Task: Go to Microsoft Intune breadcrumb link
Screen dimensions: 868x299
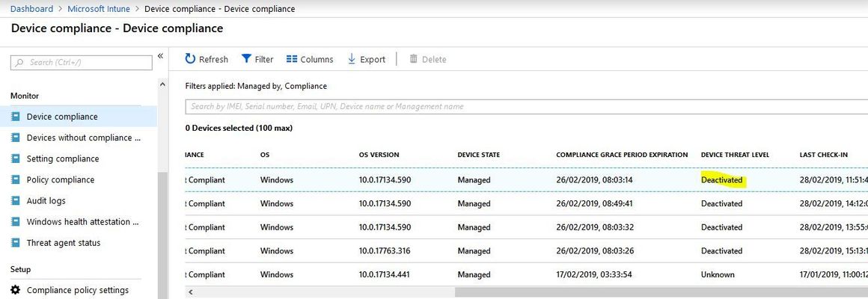Action: tap(99, 9)
